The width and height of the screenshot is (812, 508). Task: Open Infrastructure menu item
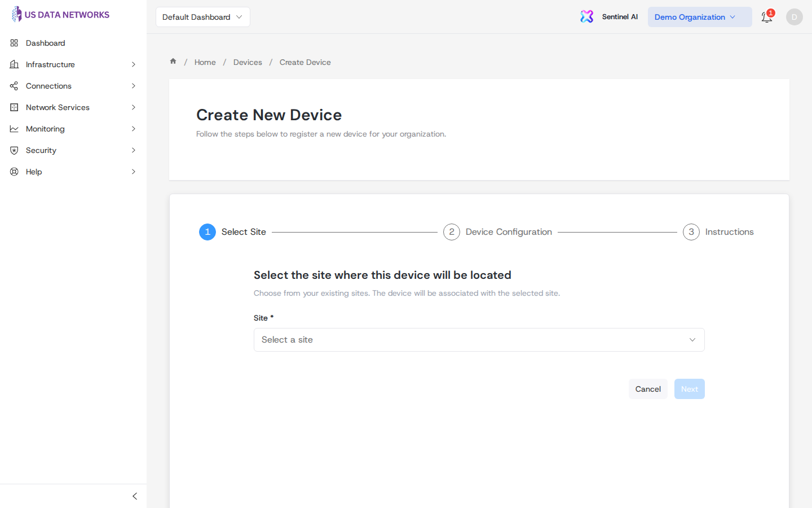point(73,64)
